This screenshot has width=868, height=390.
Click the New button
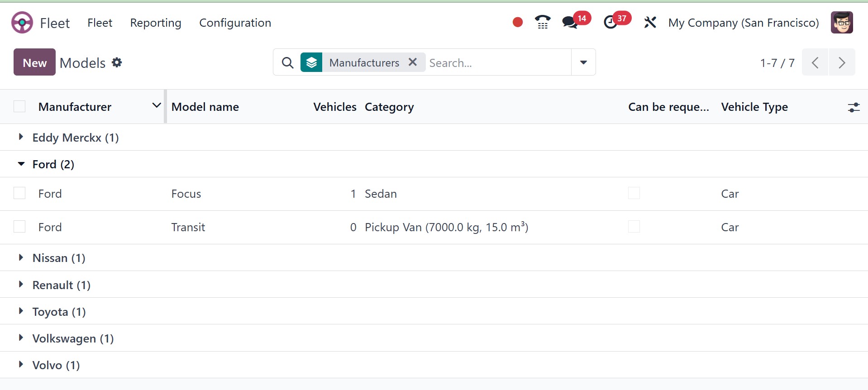(35, 62)
